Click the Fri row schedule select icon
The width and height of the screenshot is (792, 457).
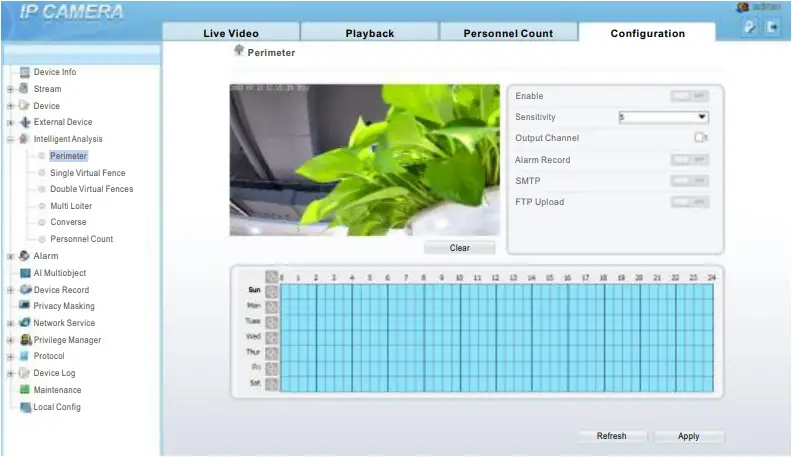tap(272, 369)
